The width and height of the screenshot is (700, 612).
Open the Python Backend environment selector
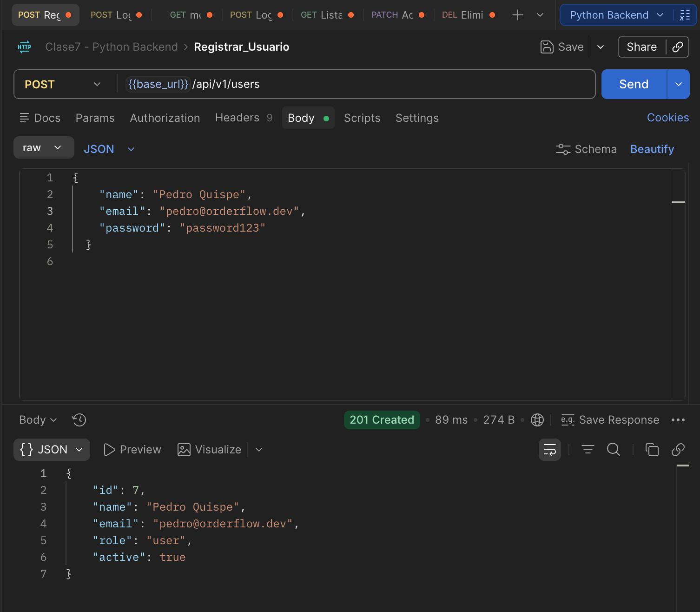[x=616, y=15]
